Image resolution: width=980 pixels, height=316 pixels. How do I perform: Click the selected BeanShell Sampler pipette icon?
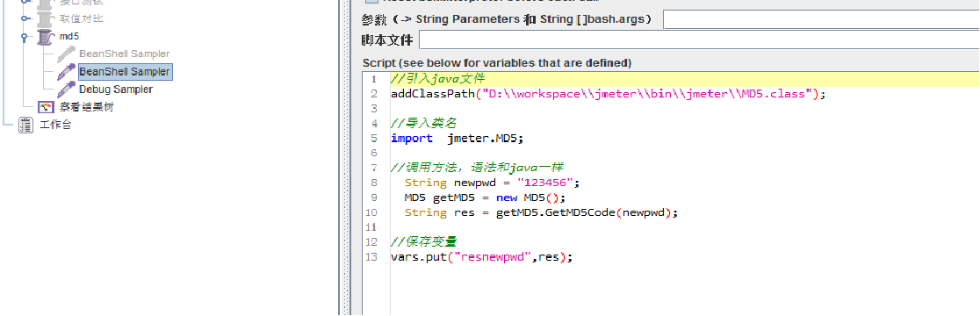point(66,72)
